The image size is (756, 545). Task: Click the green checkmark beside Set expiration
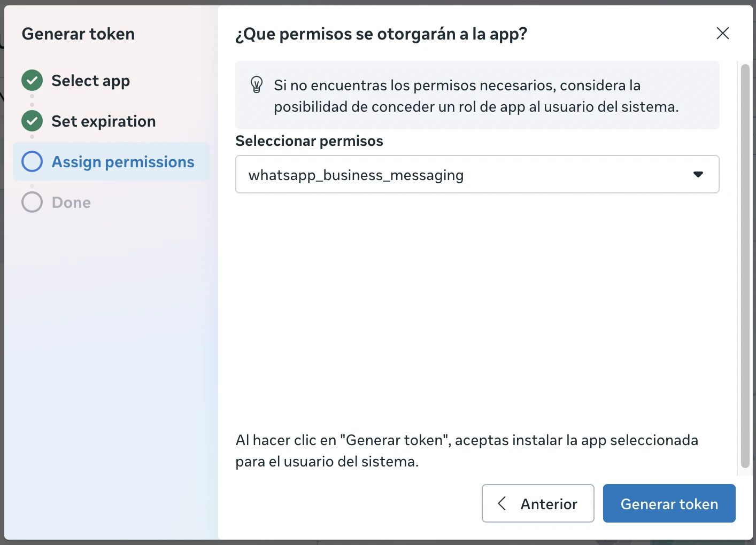(32, 121)
